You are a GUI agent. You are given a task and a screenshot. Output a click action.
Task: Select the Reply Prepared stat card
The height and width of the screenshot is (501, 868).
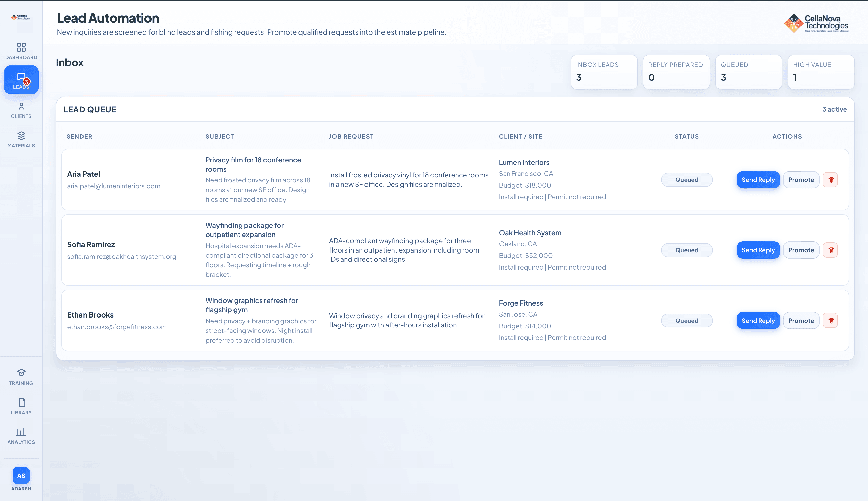click(676, 72)
